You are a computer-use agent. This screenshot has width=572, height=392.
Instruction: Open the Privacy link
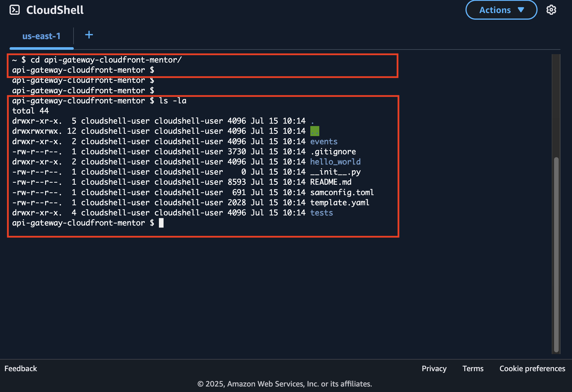click(434, 369)
